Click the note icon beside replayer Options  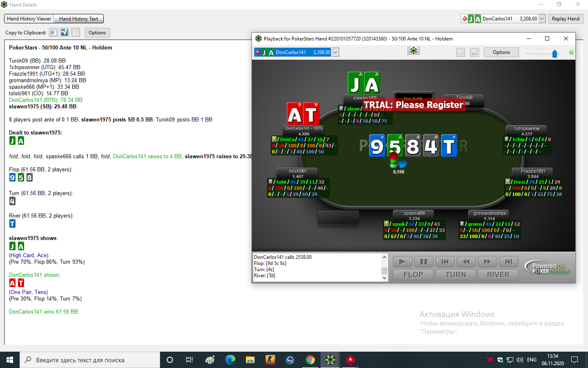[474, 52]
